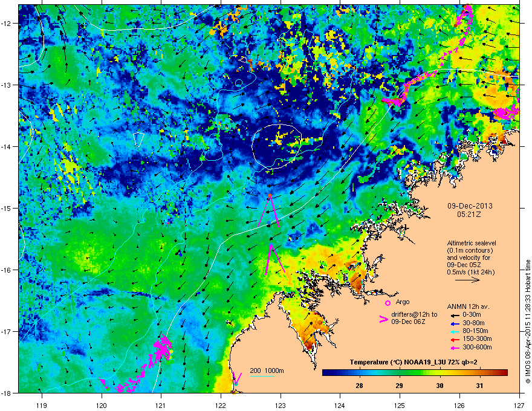
Task: Click the '0.5m/s (1kt 24h)' text
Action: coord(470,272)
